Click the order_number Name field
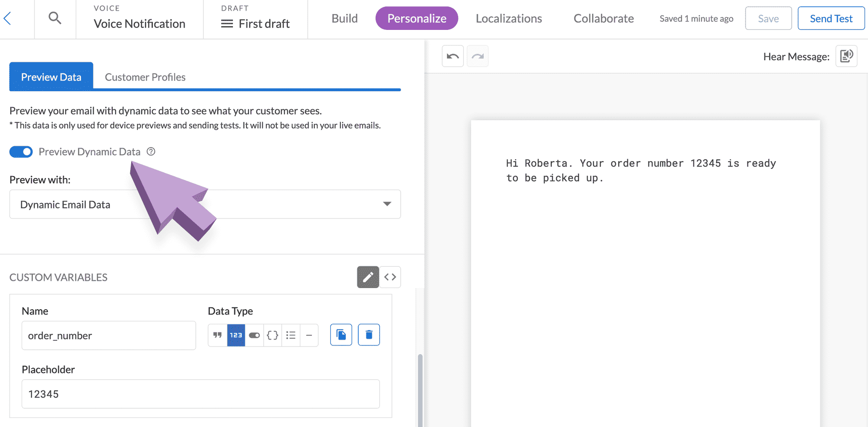The width and height of the screenshot is (868, 427). click(x=108, y=335)
